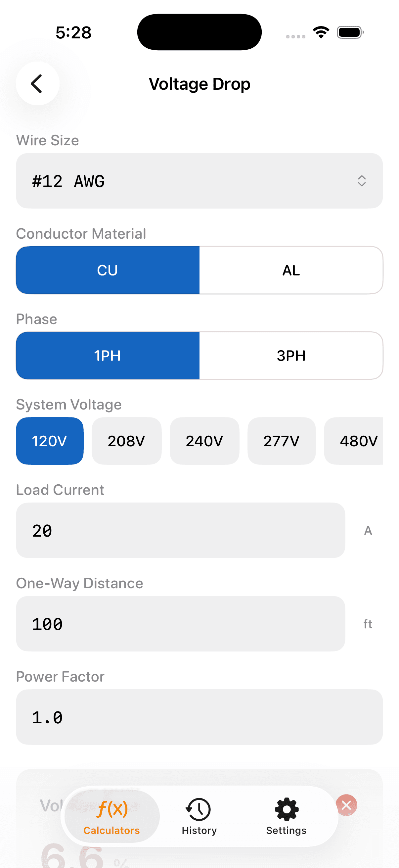Click the Wire Size up-down chevron
399x868 pixels.
[x=362, y=181]
